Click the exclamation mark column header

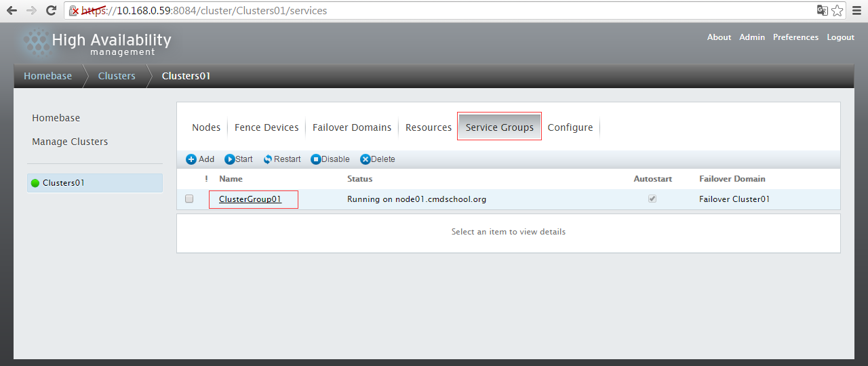point(206,179)
